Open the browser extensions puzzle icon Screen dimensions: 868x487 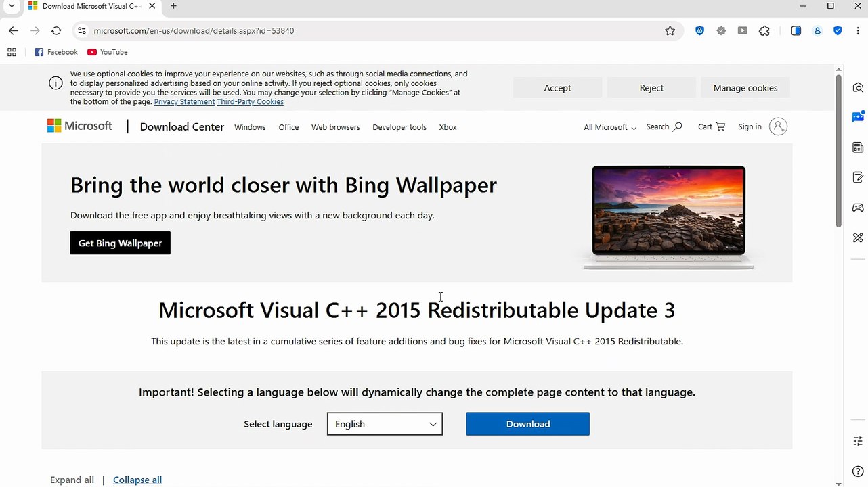[x=764, y=30]
